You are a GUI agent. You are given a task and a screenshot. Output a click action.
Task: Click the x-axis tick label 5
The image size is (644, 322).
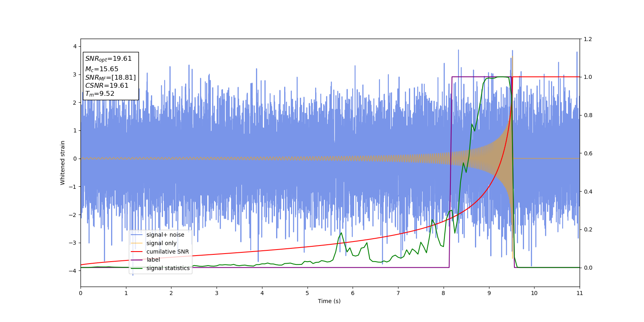[x=307, y=293]
